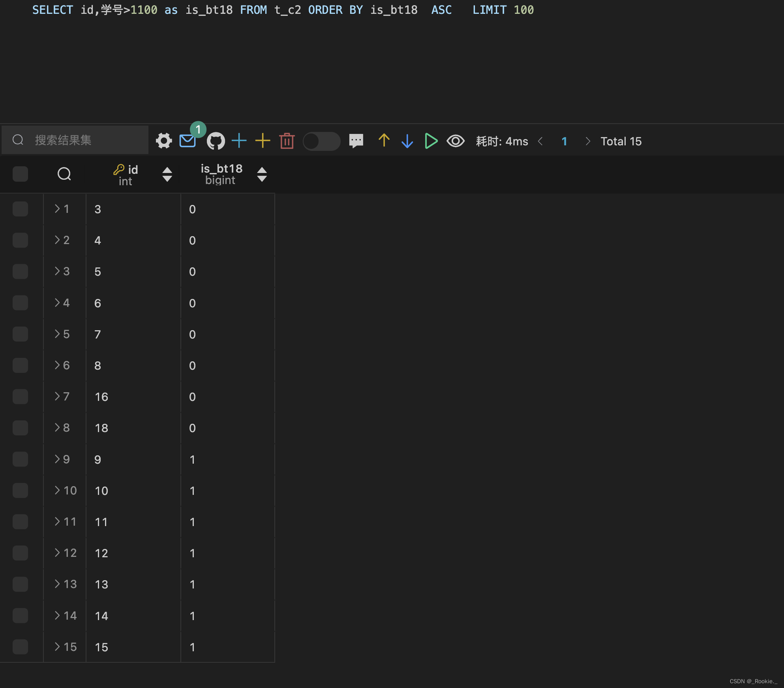The width and height of the screenshot is (784, 688).
Task: Sort by the id column arrows
Action: click(167, 174)
